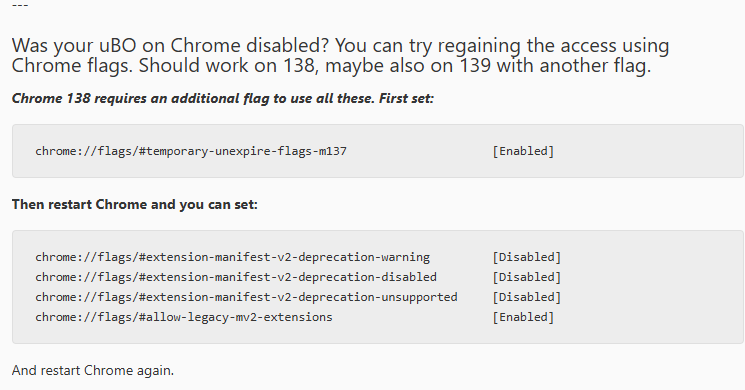This screenshot has width=745, height=390.
Task: Click the word "uBO" in the heading
Action: [x=118, y=46]
